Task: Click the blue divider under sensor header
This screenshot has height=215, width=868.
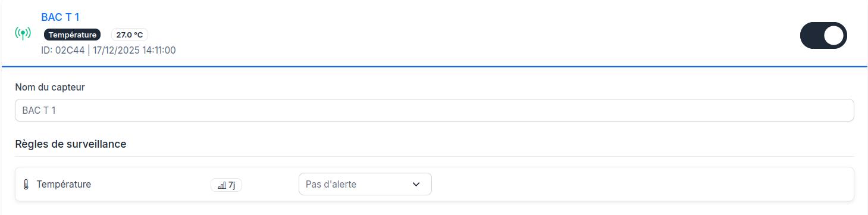Action: pyautogui.click(x=434, y=67)
